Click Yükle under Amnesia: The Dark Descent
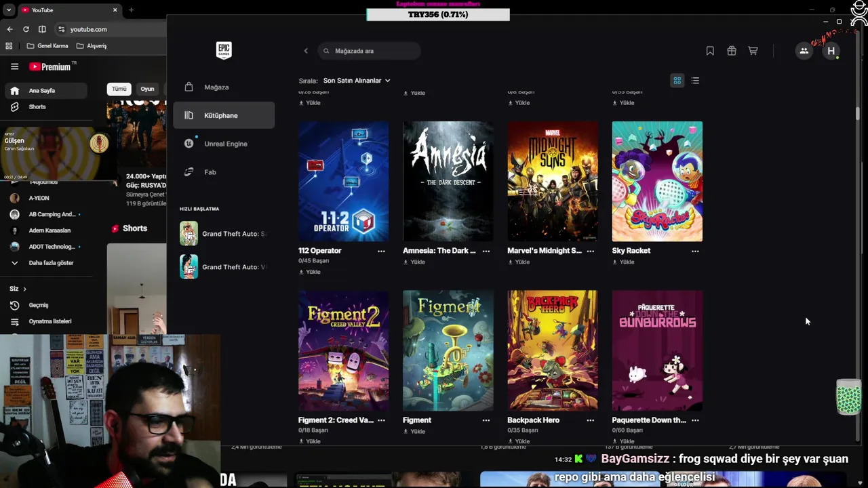The width and height of the screenshot is (868, 488). click(414, 262)
